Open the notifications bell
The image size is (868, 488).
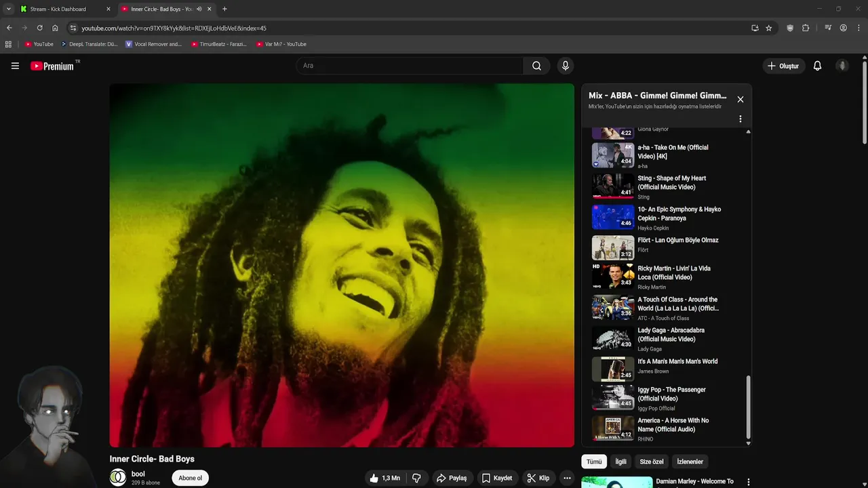coord(817,66)
